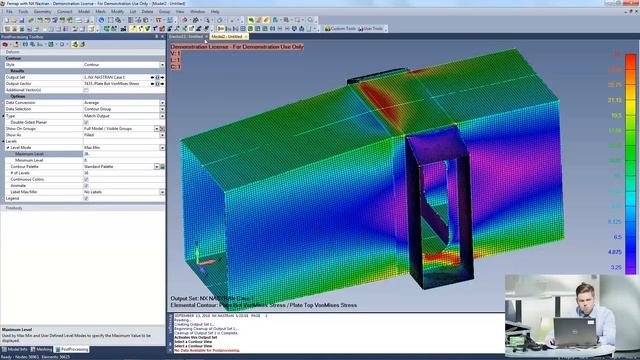Toggle Continuous Colors checkbox
The width and height of the screenshot is (640, 360).
(86, 179)
